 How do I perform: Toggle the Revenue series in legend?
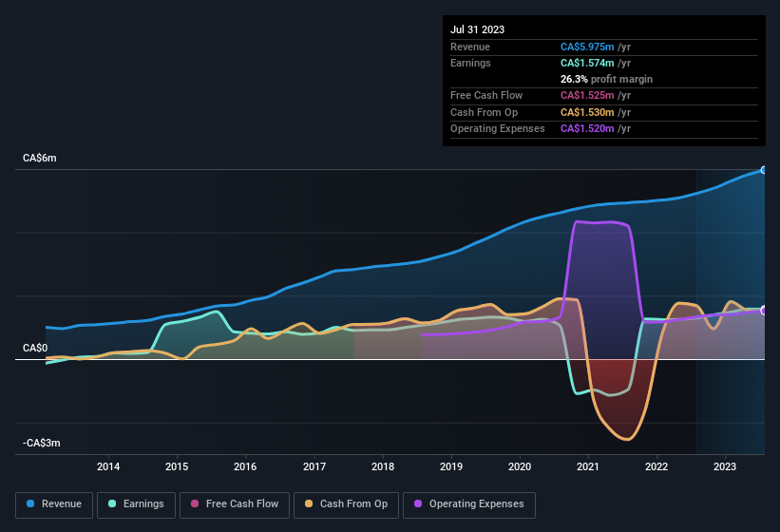tap(55, 504)
